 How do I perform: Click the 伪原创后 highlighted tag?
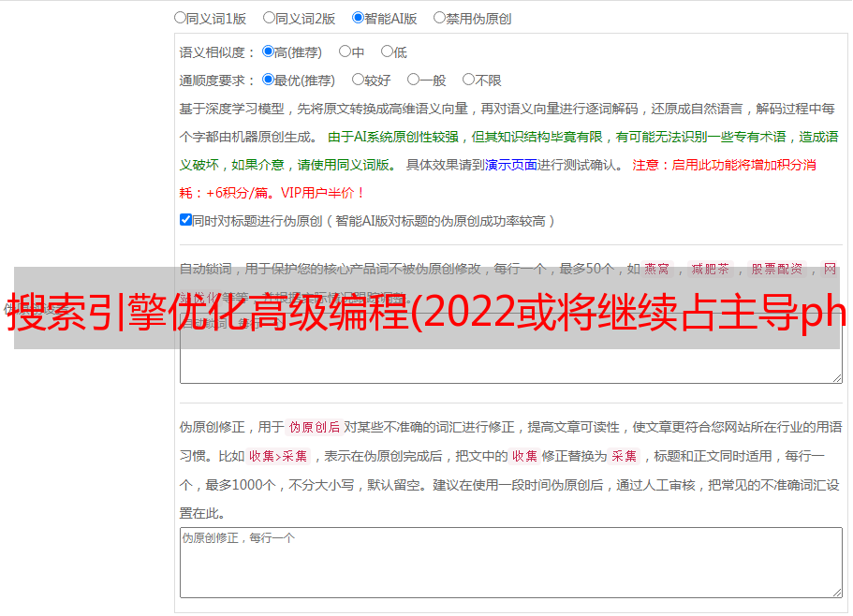pos(315,427)
